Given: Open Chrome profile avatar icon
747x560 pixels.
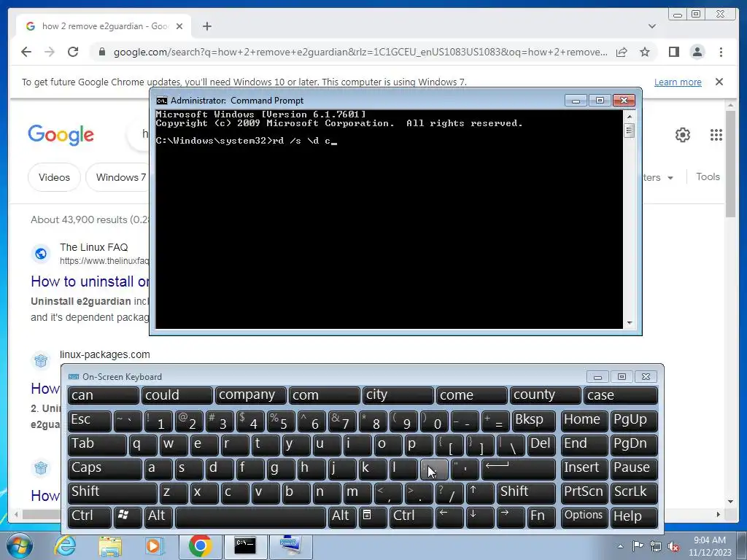Looking at the screenshot, I should point(697,52).
